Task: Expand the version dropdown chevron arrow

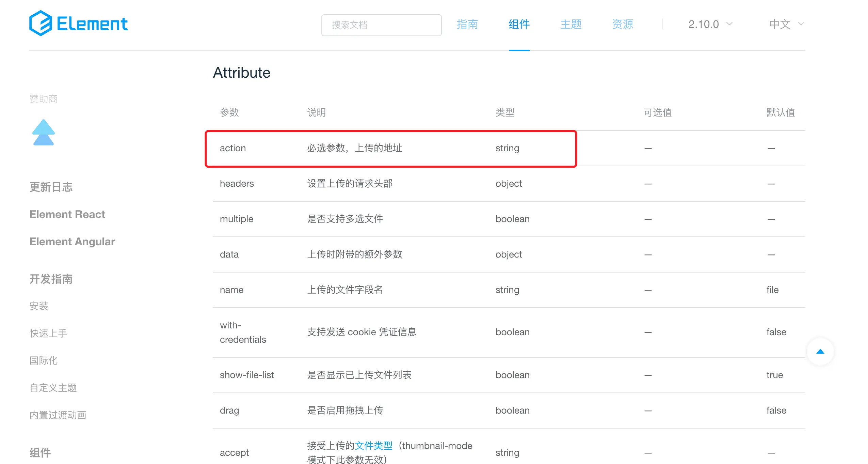Action: point(730,24)
